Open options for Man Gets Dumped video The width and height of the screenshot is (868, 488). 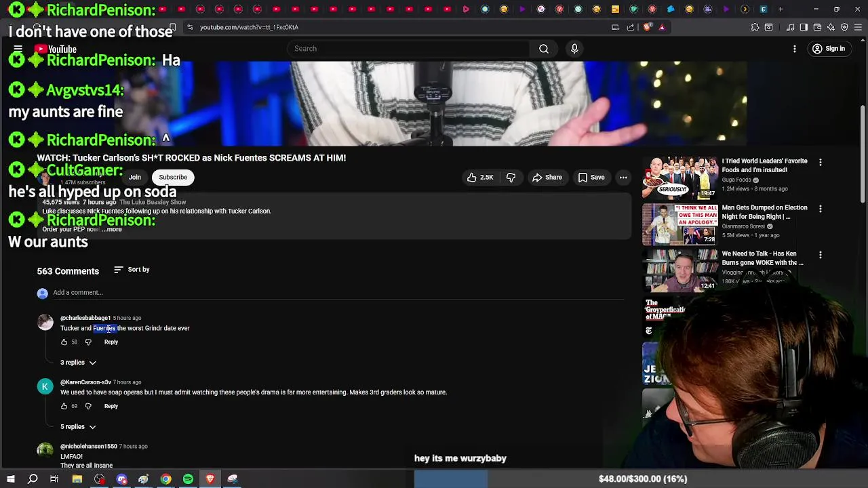821,209
